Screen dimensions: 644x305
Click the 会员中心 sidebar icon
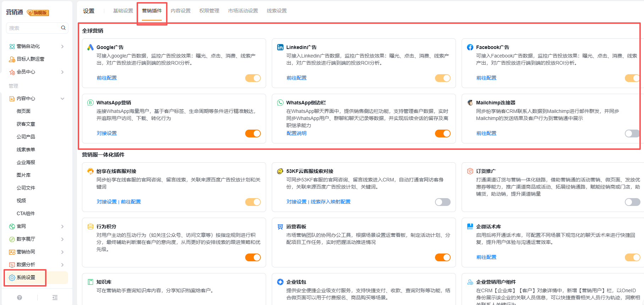tap(12, 72)
